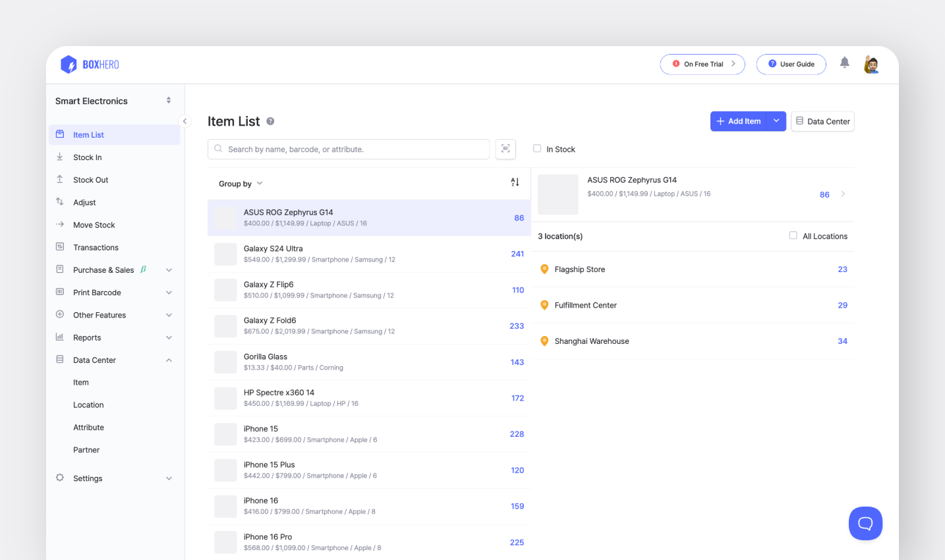Open the Add Item dropdown arrow
945x560 pixels.
pyautogui.click(x=776, y=121)
